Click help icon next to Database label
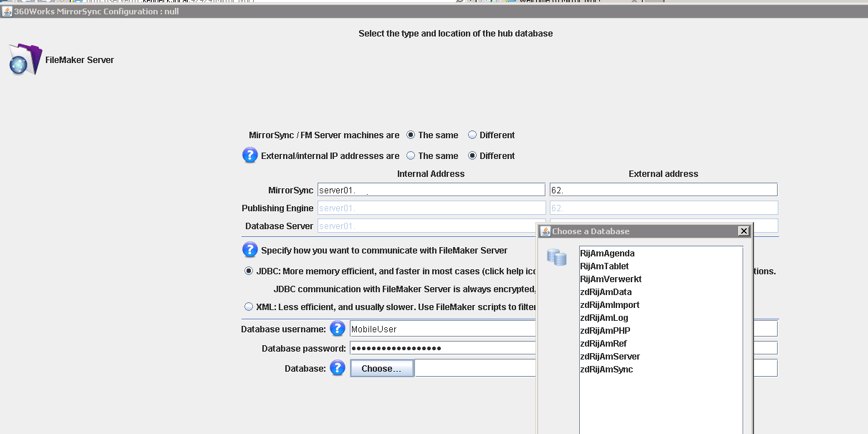Image resolution: width=868 pixels, height=434 pixels. 337,368
